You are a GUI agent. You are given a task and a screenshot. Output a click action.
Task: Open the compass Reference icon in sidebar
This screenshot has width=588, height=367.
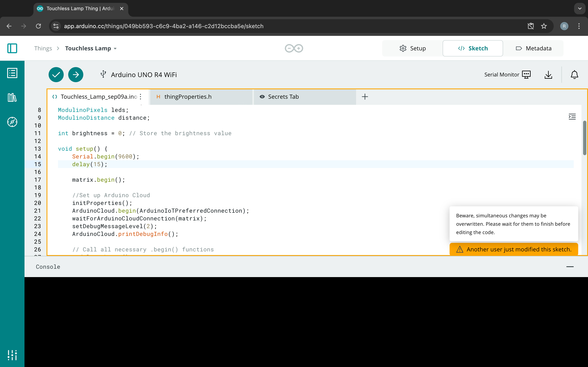12,122
